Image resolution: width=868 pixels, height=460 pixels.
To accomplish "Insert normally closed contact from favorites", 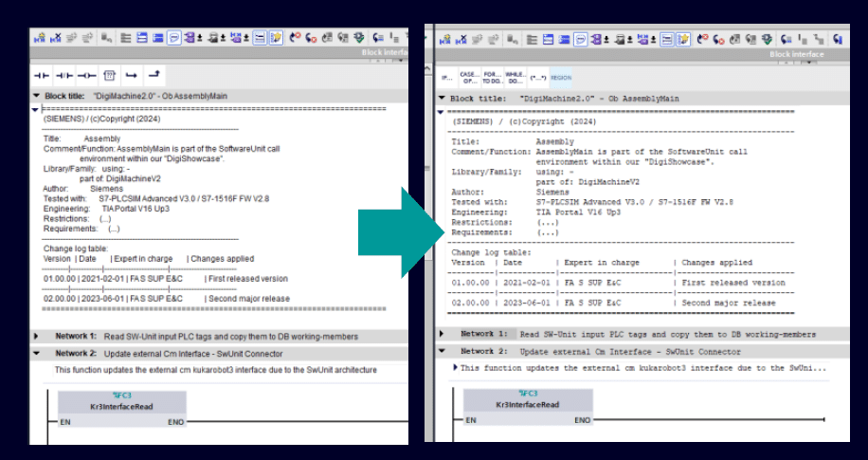I will pyautogui.click(x=63, y=74).
